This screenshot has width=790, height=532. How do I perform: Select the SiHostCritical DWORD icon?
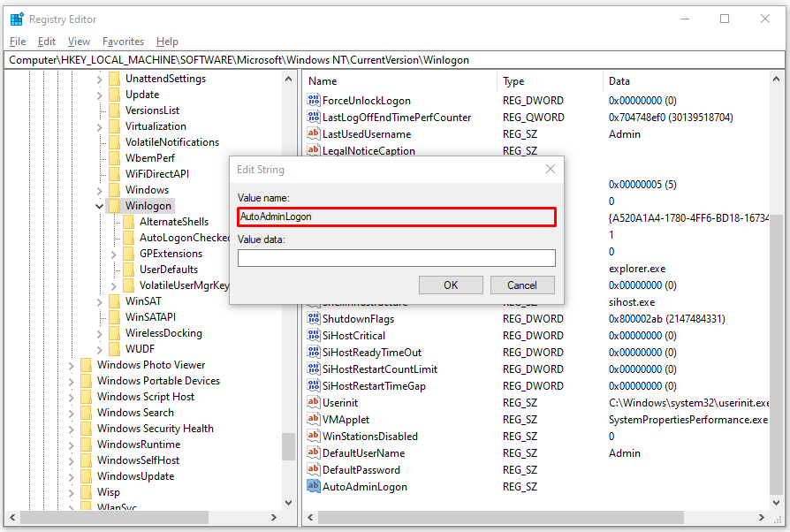pos(314,336)
